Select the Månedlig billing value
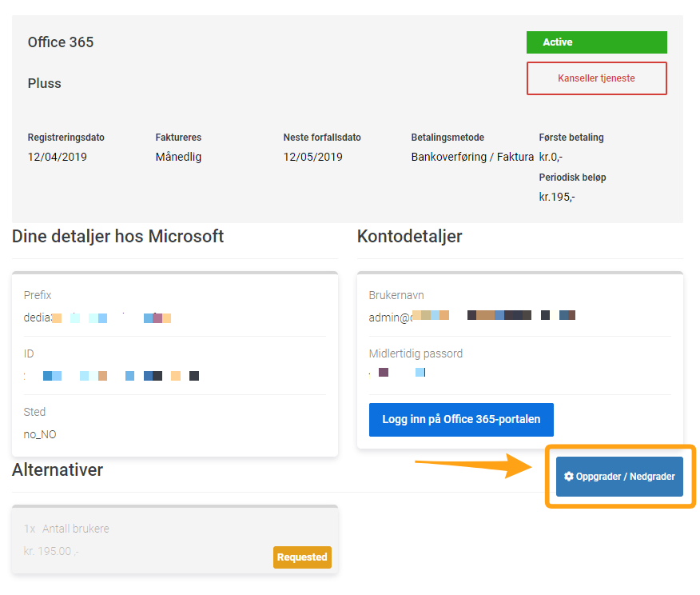The height and width of the screenshot is (595, 700). [x=178, y=157]
